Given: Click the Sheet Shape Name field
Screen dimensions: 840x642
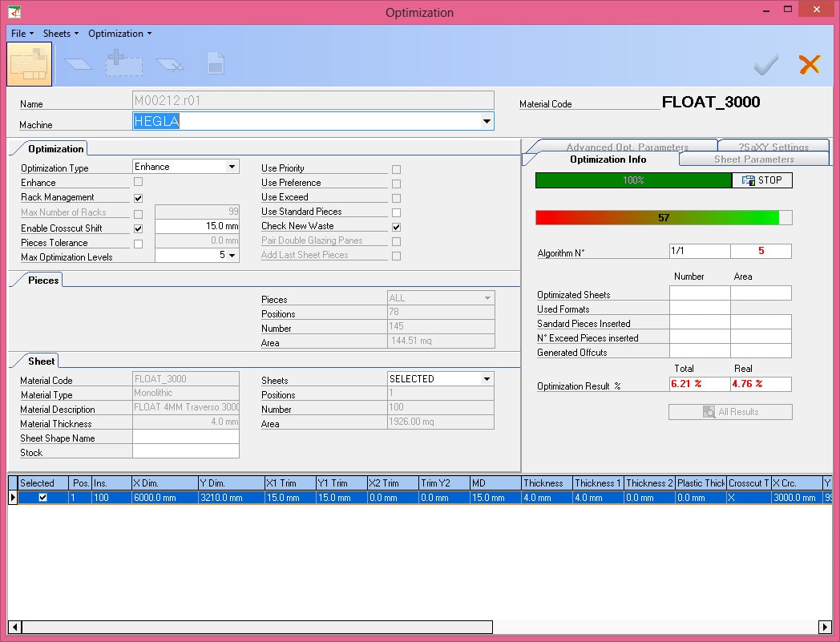Looking at the screenshot, I should (186, 437).
